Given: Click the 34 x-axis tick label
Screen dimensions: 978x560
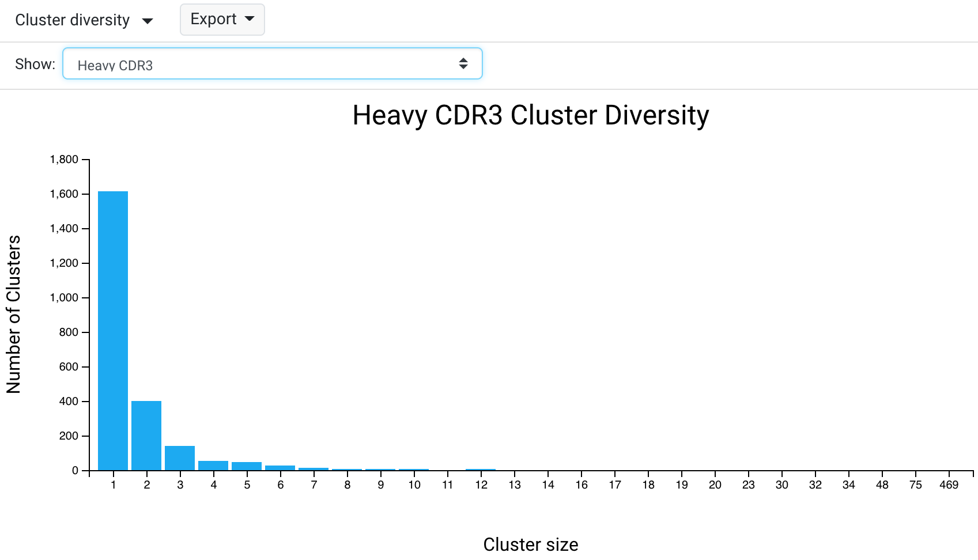Looking at the screenshot, I should [x=848, y=485].
